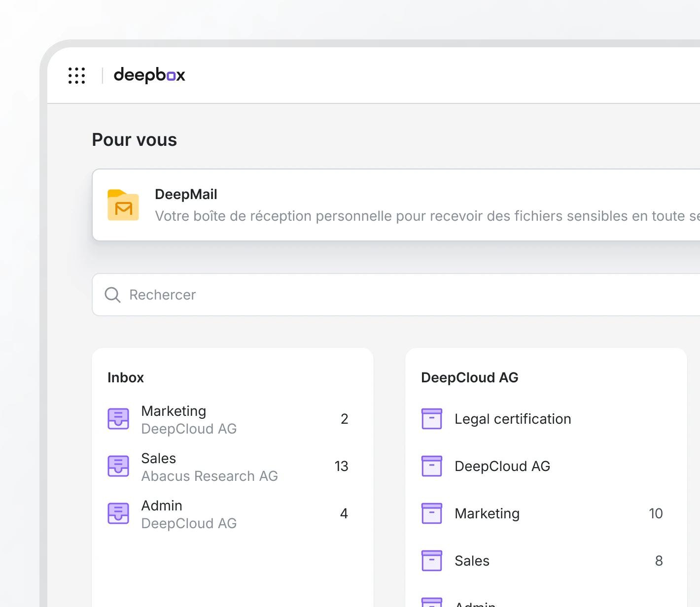Open the DeepMail title link
Screen dimensions: 700x607
click(186, 195)
